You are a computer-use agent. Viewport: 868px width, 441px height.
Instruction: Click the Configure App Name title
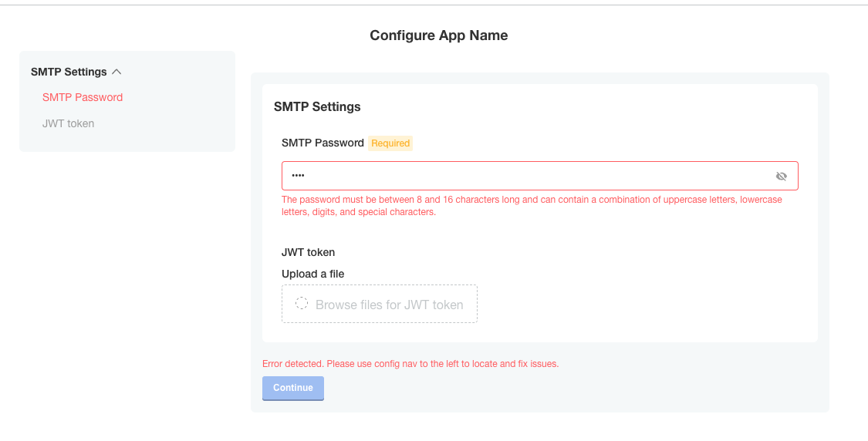[438, 35]
